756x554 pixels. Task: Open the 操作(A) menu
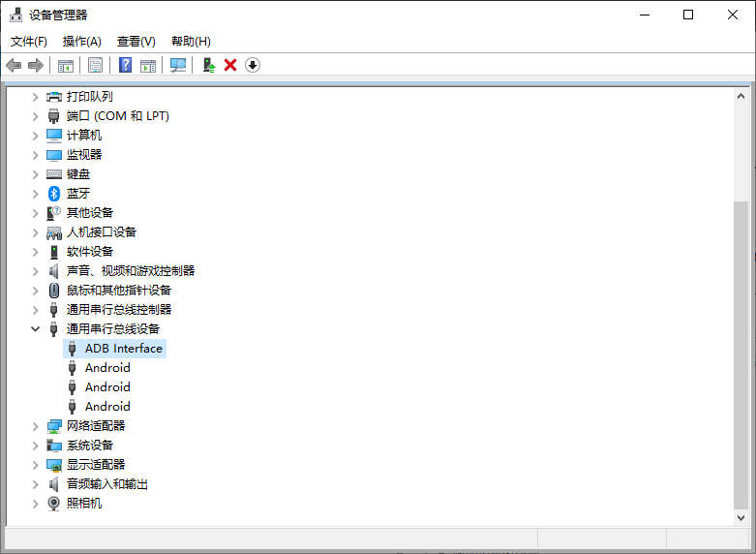[82, 42]
